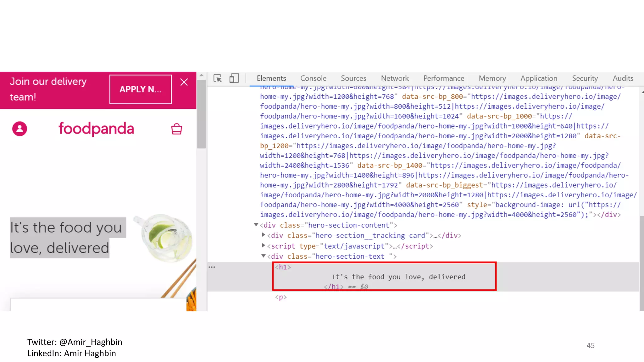644x362 pixels.
Task: Open the shopping basket icon
Action: point(176,129)
